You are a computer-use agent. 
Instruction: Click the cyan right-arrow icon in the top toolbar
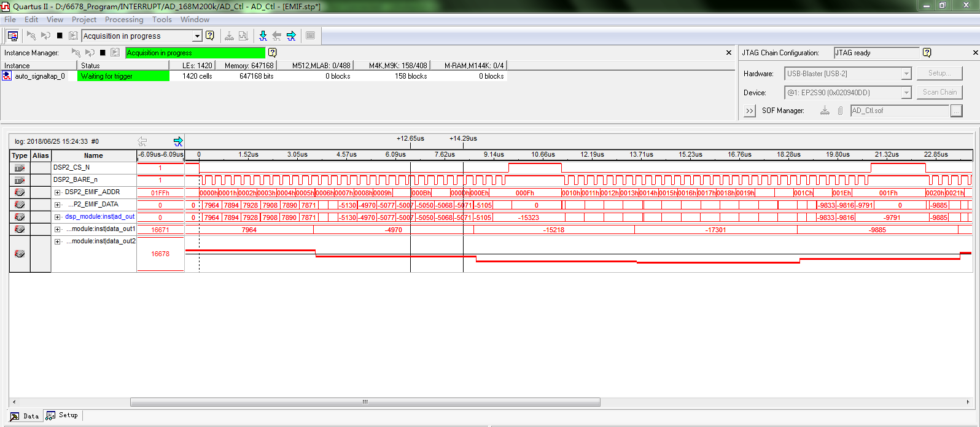[291, 36]
